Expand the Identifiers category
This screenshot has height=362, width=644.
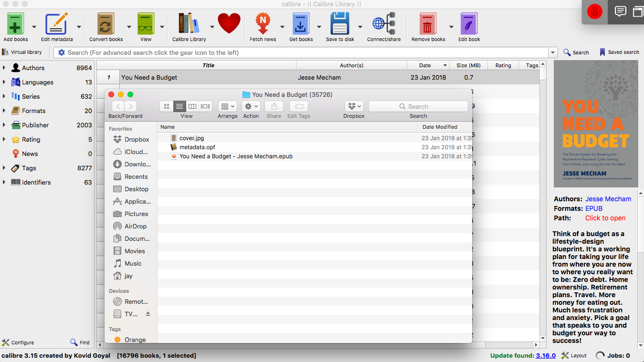tap(4, 182)
